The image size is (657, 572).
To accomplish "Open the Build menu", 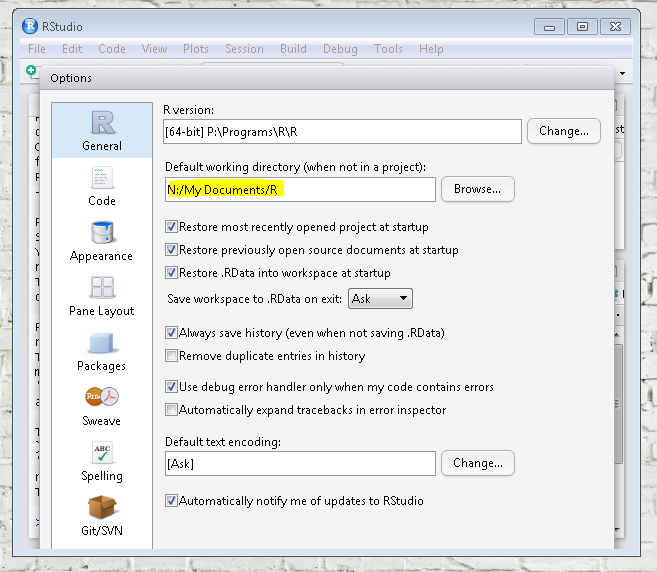I will click(x=293, y=49).
